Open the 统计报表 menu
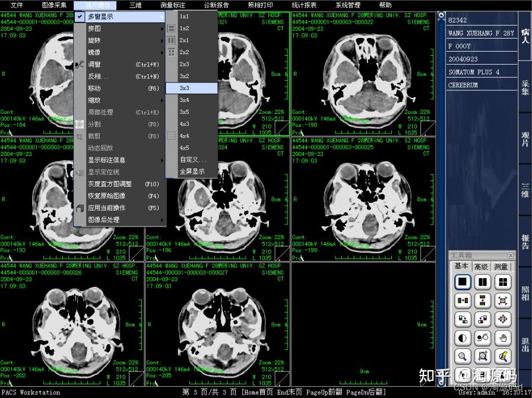The image size is (532, 398). click(304, 5)
